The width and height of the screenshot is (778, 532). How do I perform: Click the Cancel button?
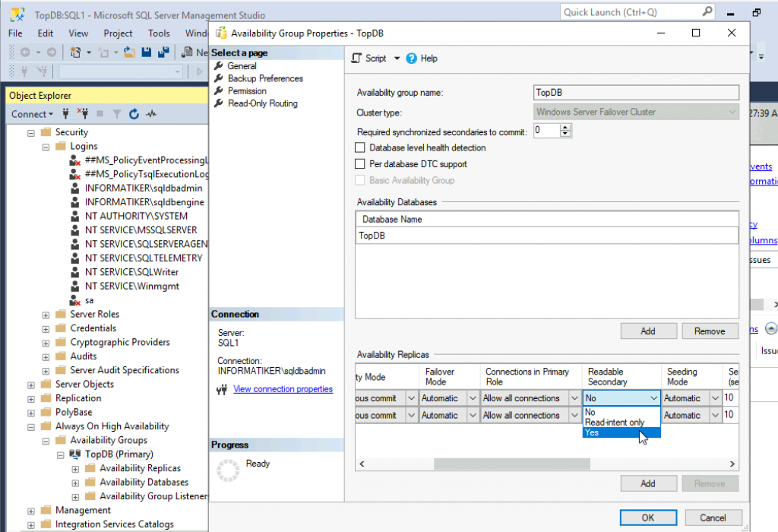[713, 518]
